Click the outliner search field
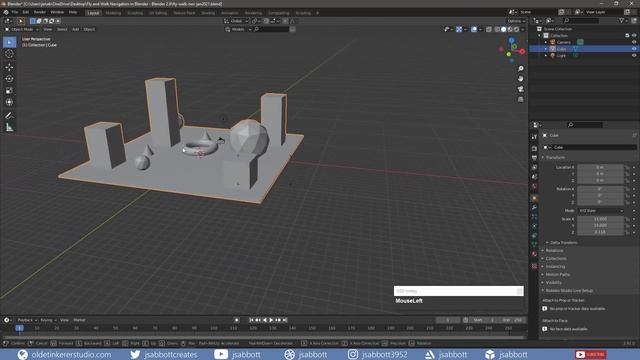This screenshot has width=640, height=360. click(581, 21)
